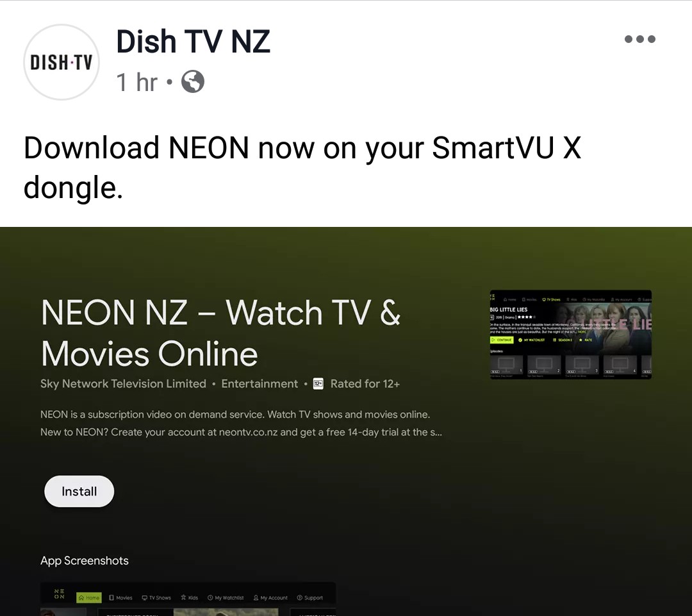Click the 1 hr post timestamp
The width and height of the screenshot is (692, 616).
(x=136, y=82)
